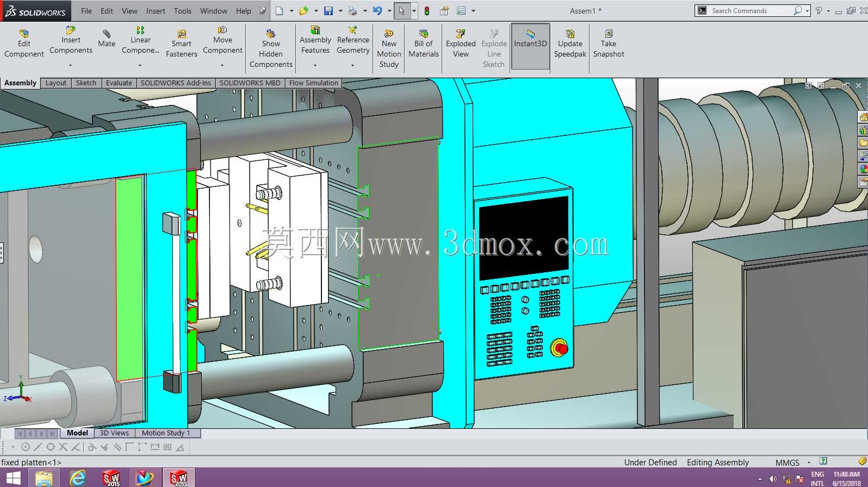Switch to the SOLIDWORKS MBD tab
Viewport: 868px width, 487px height.
coord(250,83)
